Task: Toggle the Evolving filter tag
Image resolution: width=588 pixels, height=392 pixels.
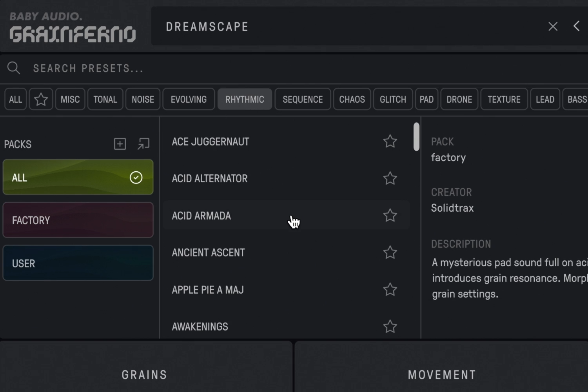Action: (189, 100)
